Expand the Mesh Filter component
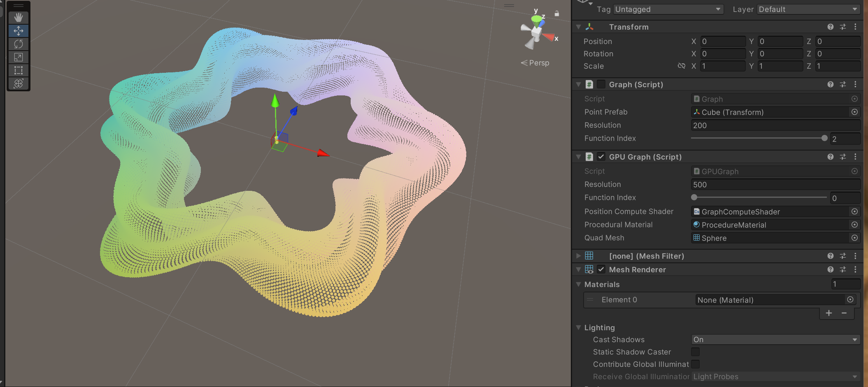Screen dimensions: 868x387 point(579,256)
